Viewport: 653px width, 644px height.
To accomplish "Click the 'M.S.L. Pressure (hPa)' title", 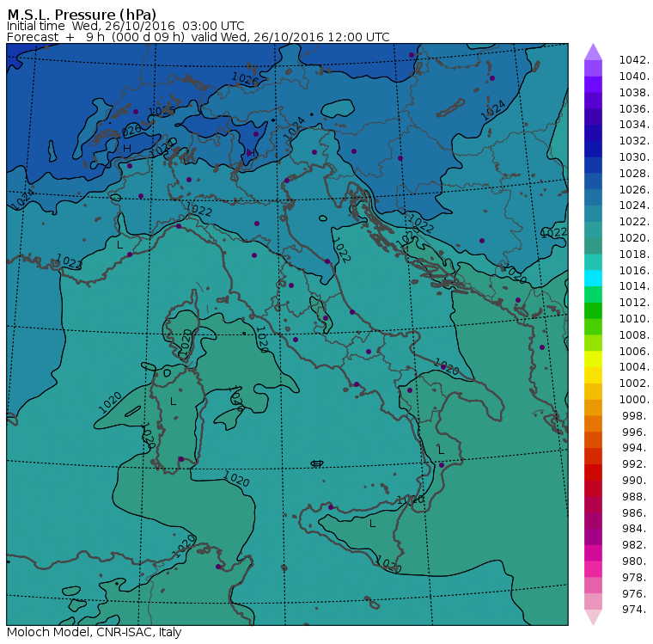I will coord(82,14).
